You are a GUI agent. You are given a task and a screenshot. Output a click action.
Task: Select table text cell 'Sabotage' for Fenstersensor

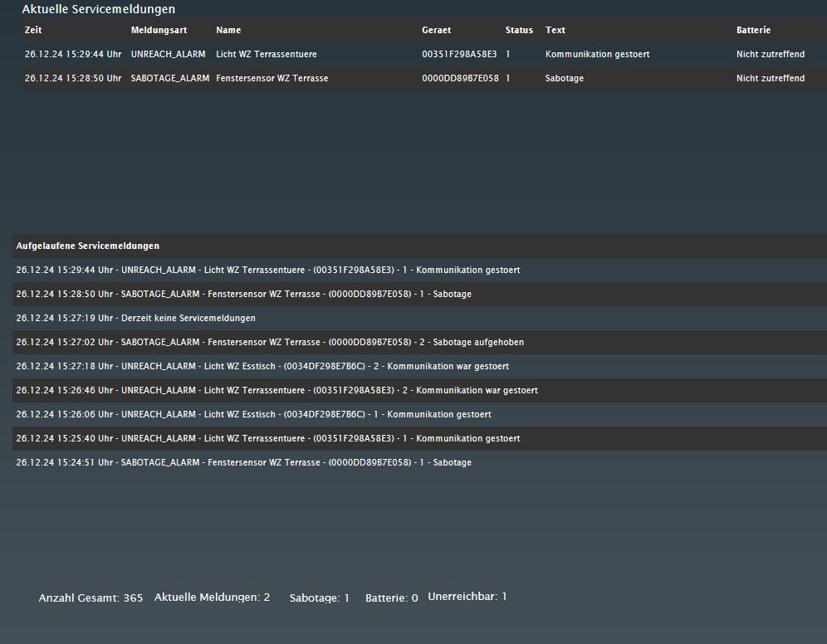point(565,79)
